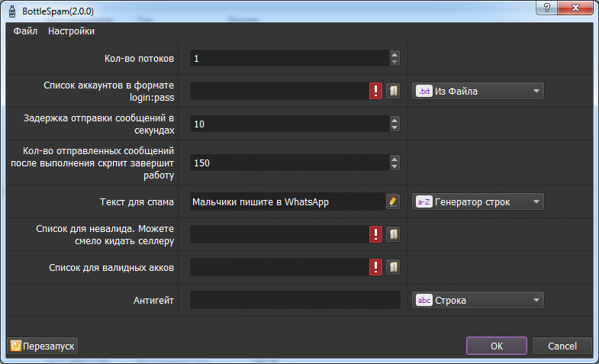Open the 'Генератор строк' dropdown
599x364 pixels.
tap(478, 201)
